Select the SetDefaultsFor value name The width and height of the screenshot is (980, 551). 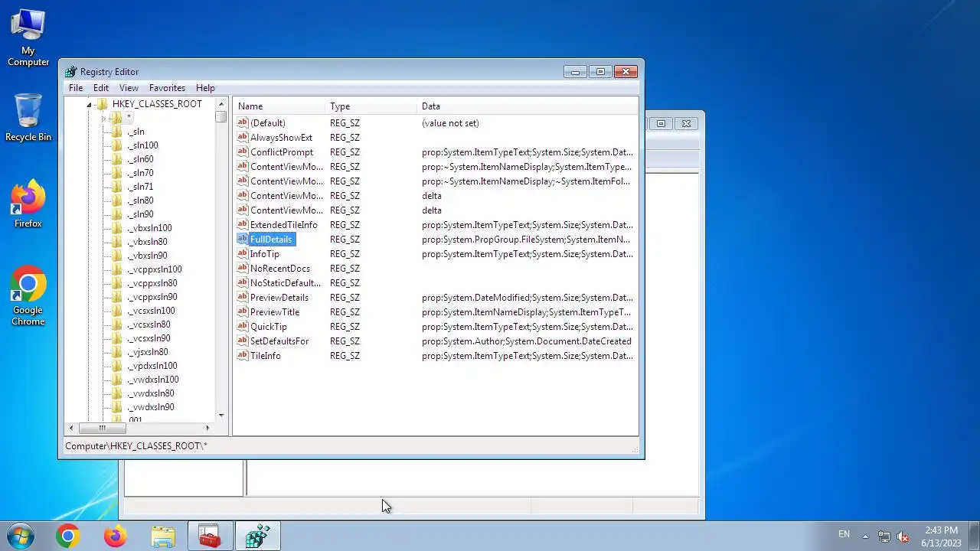click(x=279, y=341)
